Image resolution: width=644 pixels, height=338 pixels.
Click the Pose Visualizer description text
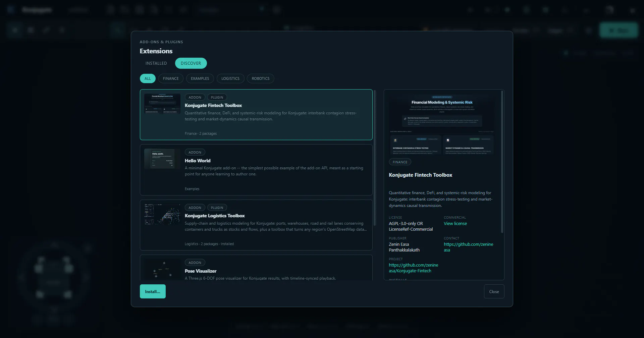point(260,278)
